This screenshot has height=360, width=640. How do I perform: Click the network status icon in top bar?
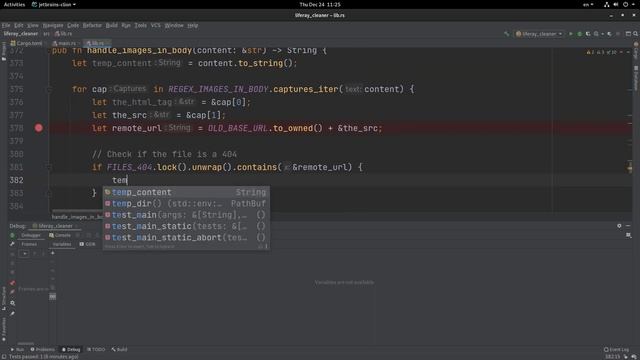[x=607, y=4]
